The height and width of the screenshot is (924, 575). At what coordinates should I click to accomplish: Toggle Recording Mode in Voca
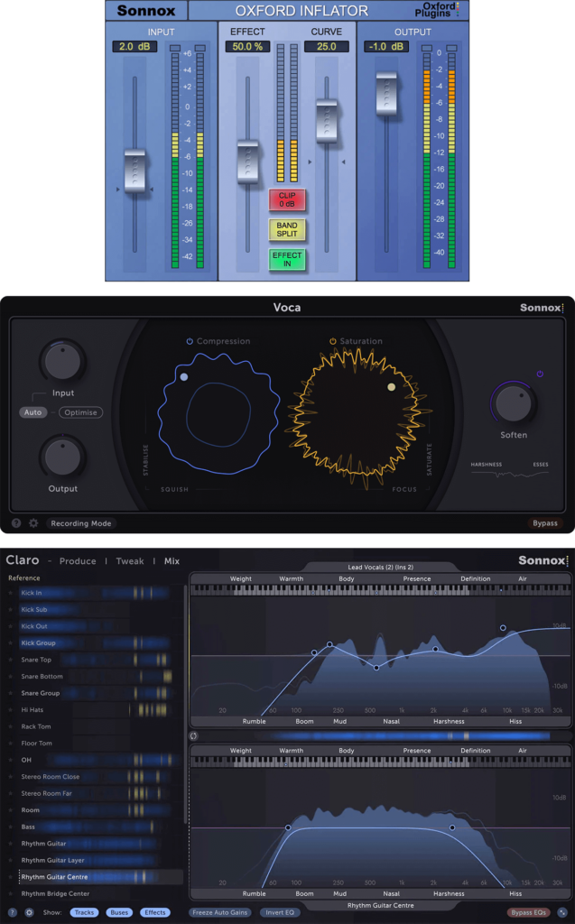click(x=81, y=523)
